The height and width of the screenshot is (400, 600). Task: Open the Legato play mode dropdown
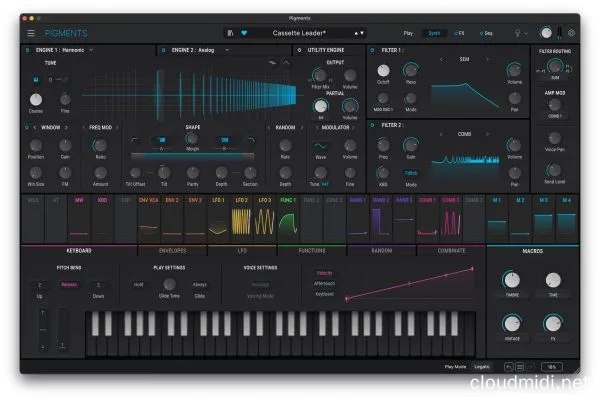[483, 367]
